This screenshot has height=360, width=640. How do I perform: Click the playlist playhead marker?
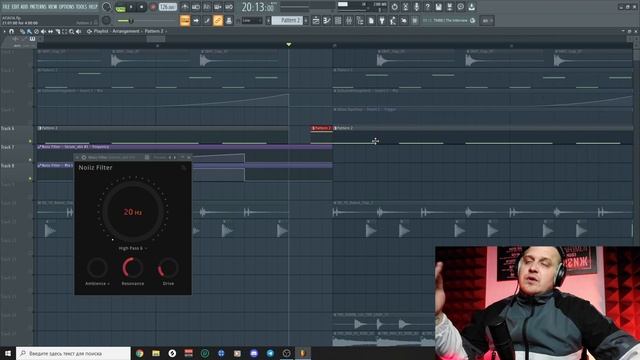[x=289, y=44]
